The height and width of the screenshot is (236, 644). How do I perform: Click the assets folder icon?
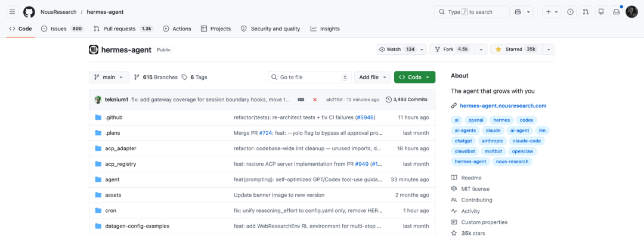[98, 195]
